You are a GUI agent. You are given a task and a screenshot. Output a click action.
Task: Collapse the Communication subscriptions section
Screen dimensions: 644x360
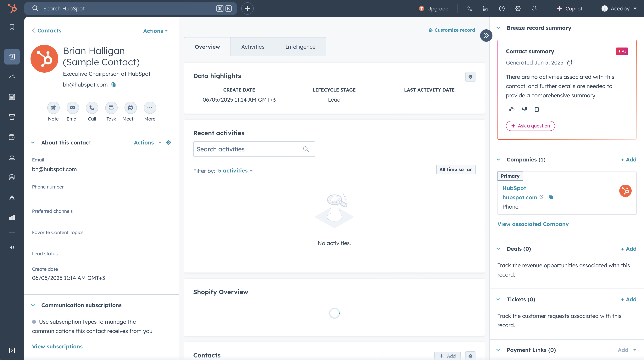pyautogui.click(x=33, y=305)
